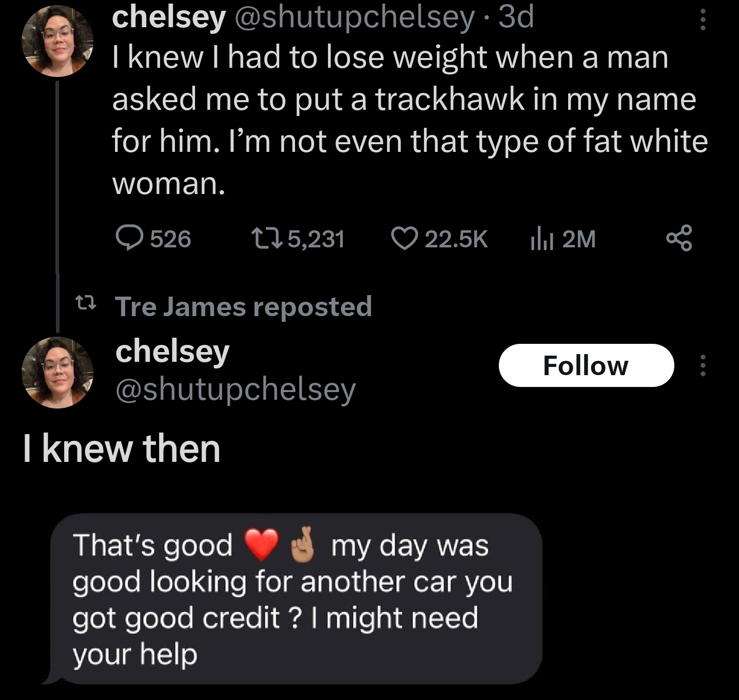Click the share icon on the tweet
Screen dimensions: 739x700
[679, 239]
